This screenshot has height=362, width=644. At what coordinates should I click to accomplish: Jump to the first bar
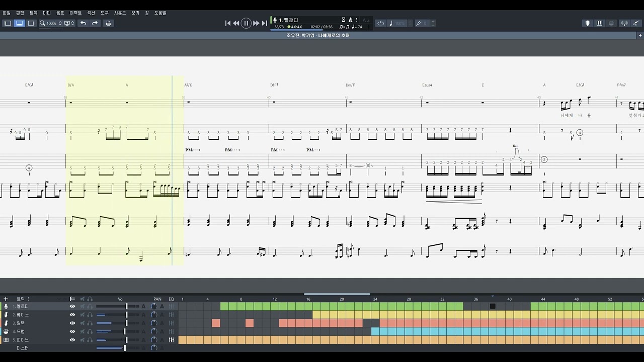228,23
